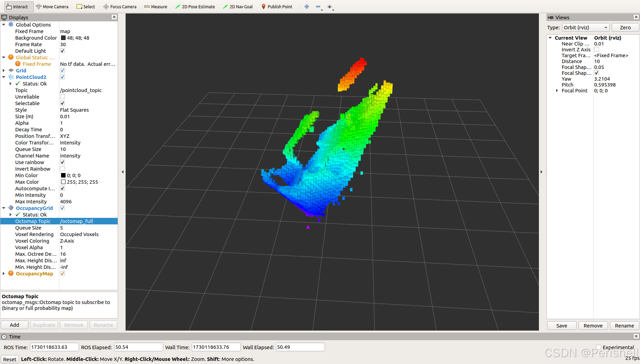Expand the Focal Point property

[x=557, y=90]
